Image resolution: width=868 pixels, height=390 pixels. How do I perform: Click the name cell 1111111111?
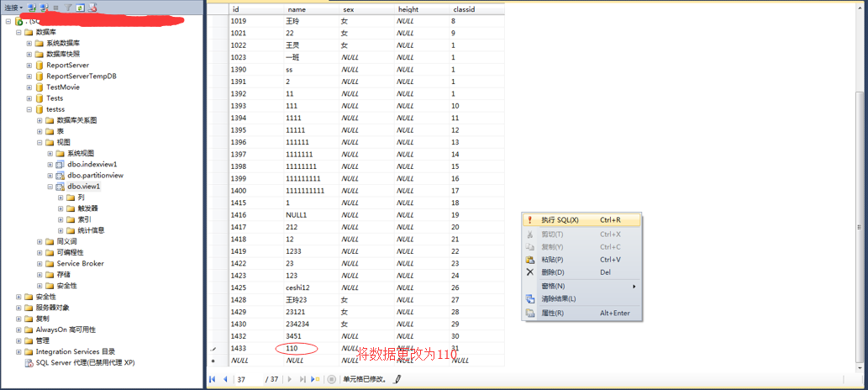(x=311, y=191)
